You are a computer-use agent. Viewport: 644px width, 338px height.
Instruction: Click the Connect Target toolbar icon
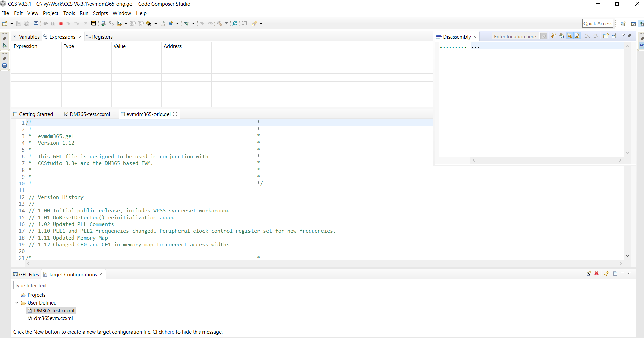tap(103, 23)
